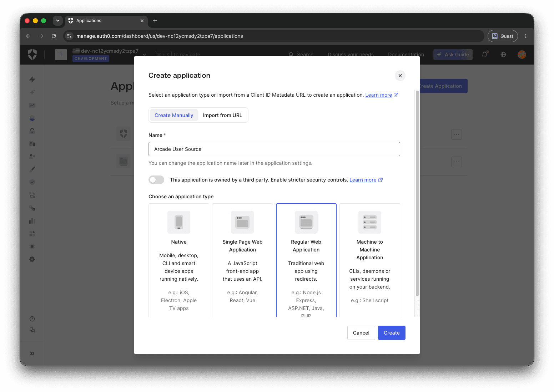Image resolution: width=554 pixels, height=392 pixels.
Task: Open the user profile avatar
Action: tap(522, 55)
